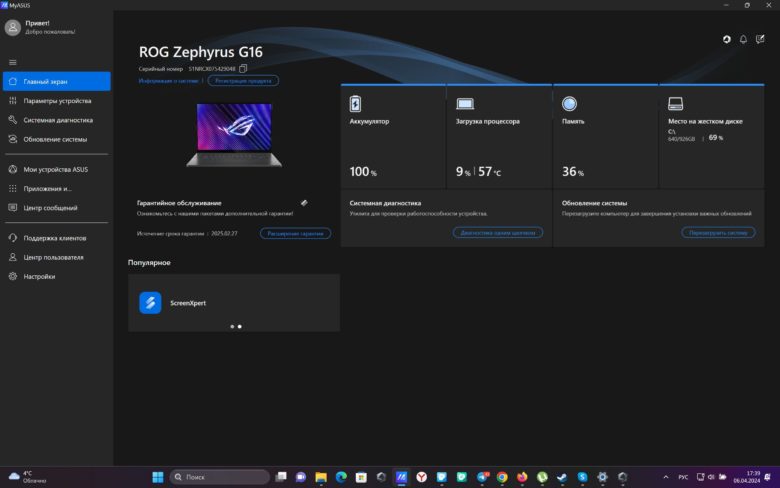Click the taskbar Поиск search box
Image resolution: width=780 pixels, height=488 pixels.
coord(220,477)
